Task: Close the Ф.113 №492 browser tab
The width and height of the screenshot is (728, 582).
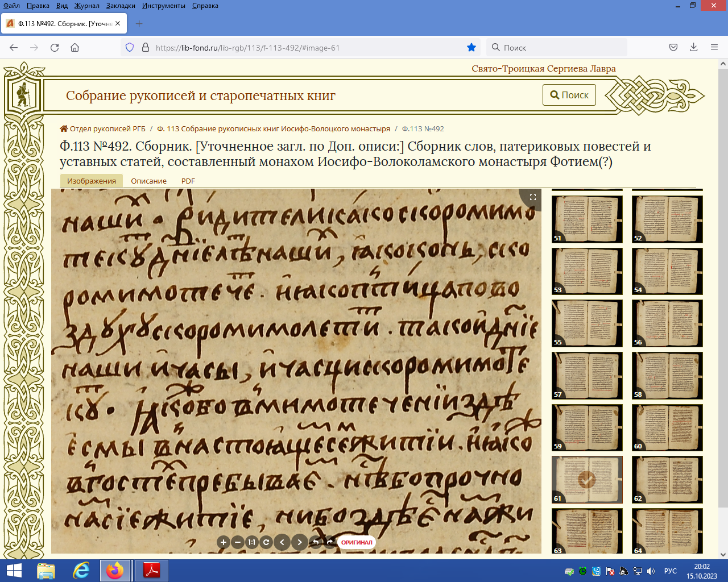Action: pos(118,24)
